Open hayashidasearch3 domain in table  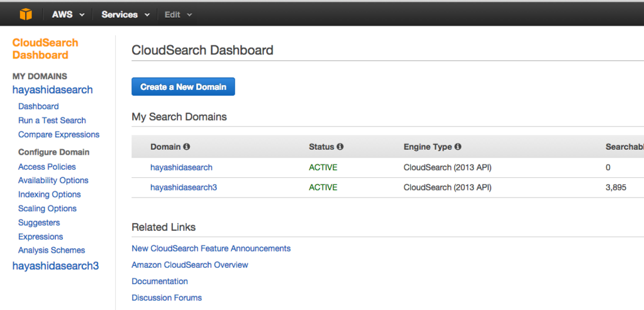pyautogui.click(x=184, y=187)
